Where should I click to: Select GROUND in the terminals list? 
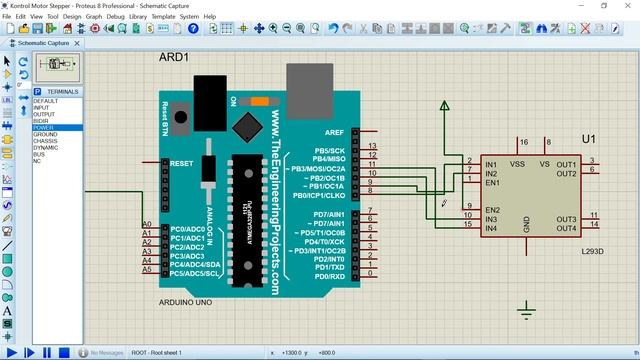45,134
